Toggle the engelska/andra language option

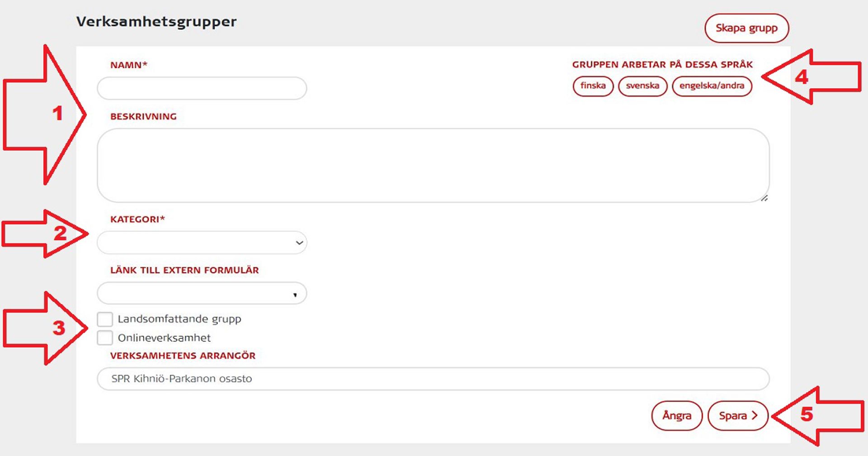pyautogui.click(x=712, y=86)
